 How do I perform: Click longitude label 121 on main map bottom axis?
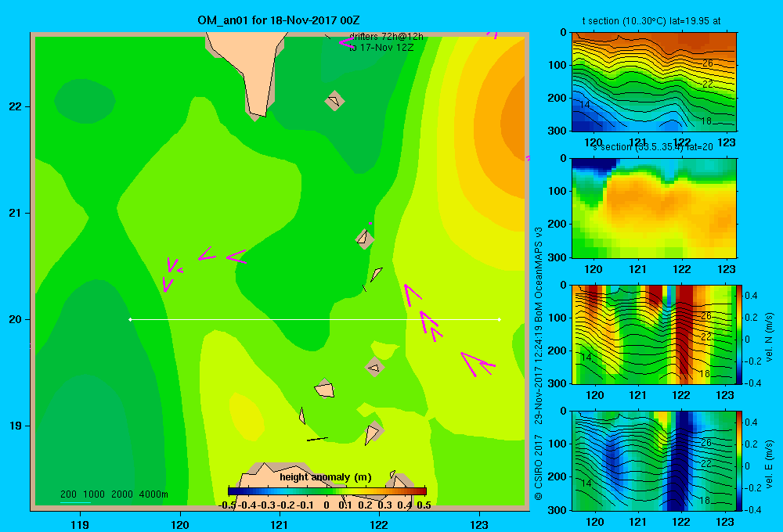(x=280, y=524)
